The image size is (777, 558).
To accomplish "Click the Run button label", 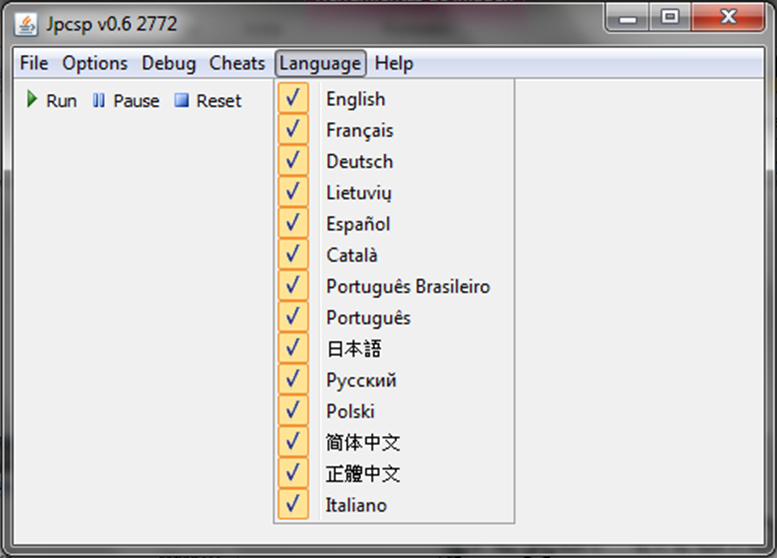I will pyautogui.click(x=61, y=101).
